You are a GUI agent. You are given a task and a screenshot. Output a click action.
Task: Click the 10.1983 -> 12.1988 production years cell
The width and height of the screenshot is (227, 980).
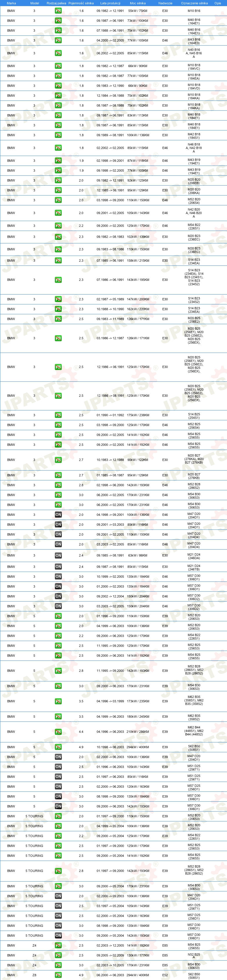point(110,460)
